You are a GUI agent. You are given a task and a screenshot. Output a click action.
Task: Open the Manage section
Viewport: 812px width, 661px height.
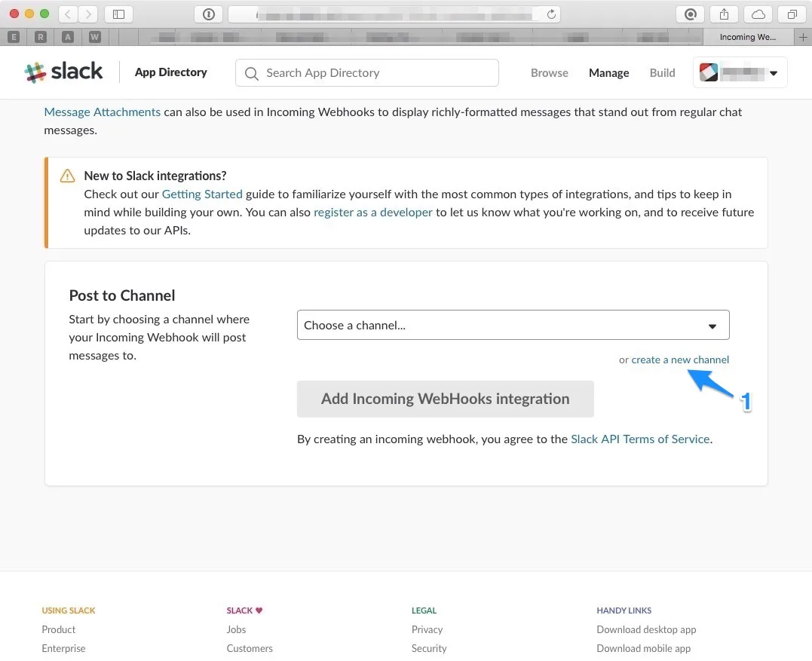point(609,73)
